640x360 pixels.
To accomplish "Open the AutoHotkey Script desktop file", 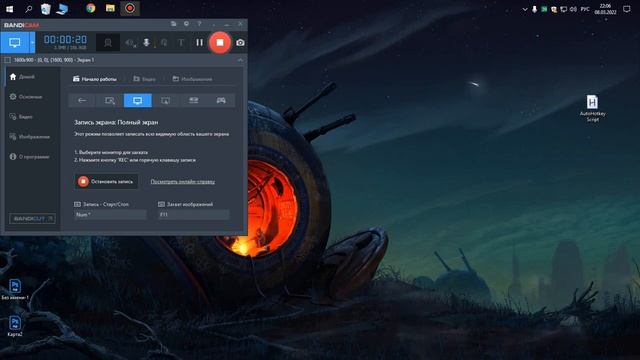I will click(593, 108).
